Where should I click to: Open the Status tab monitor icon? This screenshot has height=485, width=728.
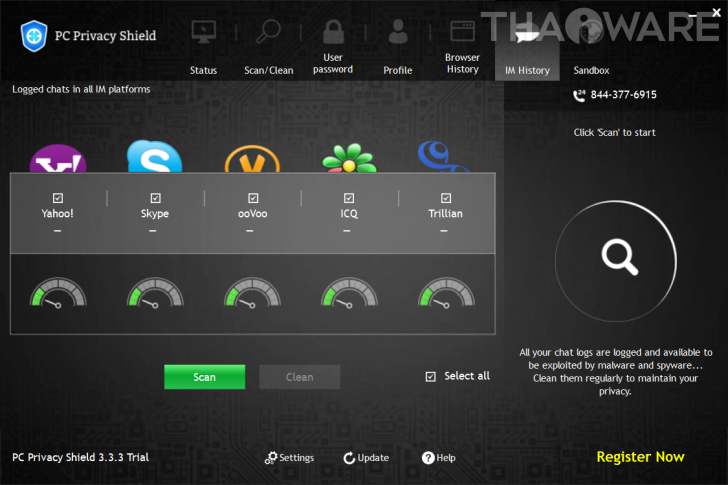coord(203,32)
